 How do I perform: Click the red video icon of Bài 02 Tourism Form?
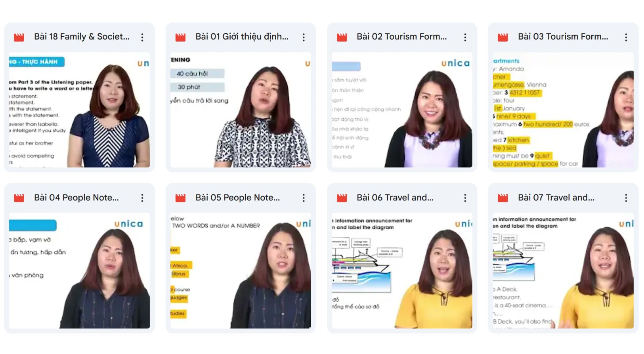tap(342, 37)
